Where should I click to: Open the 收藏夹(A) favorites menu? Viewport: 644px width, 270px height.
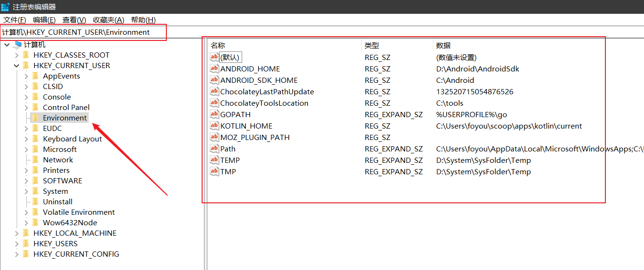coord(108,20)
